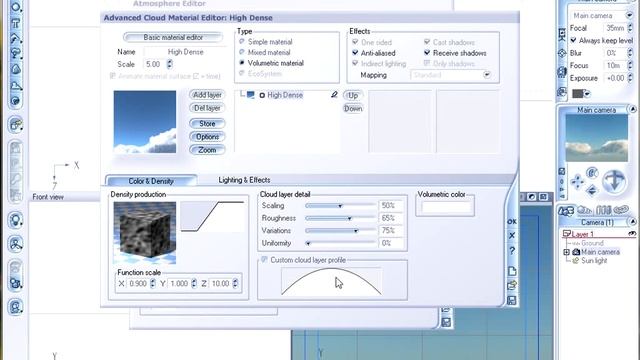Collapse the Camera (1) layers panel
The height and width of the screenshot is (360, 640).
pos(632,222)
